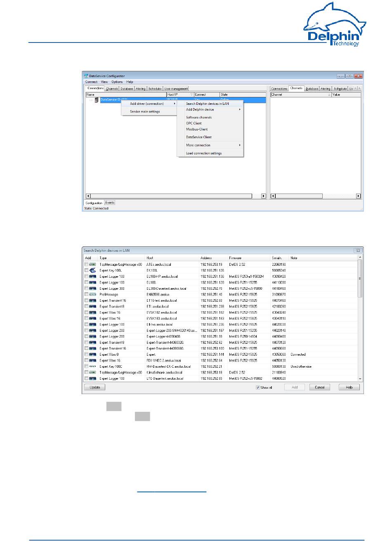Screen dimensions: 392x560
Task: Click the device icon for LTE-Dauertest.aeolus.local
Action: click(x=92, y=378)
